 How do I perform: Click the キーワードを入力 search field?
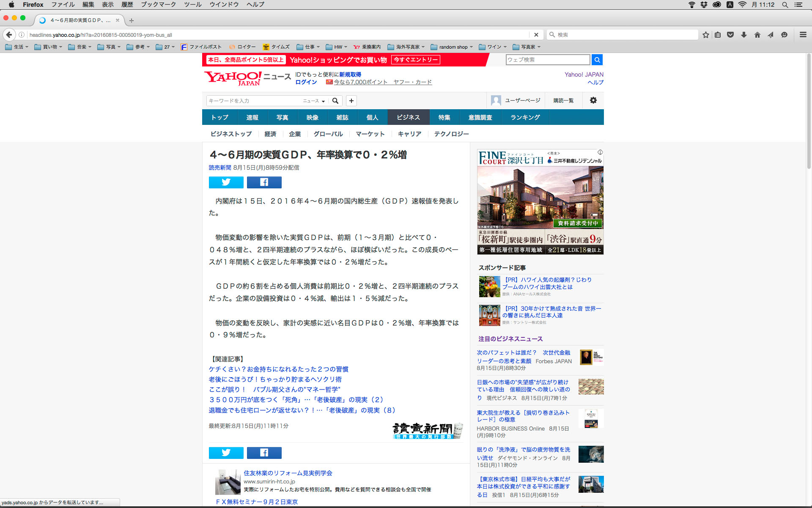coord(254,101)
